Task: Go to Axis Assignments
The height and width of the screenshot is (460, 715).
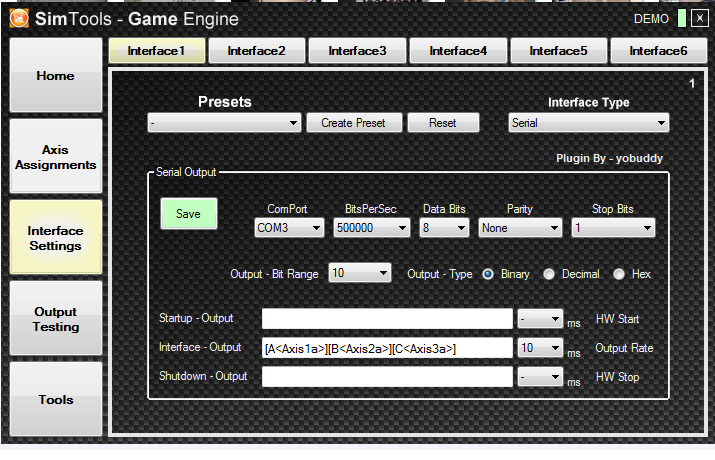Action: point(56,156)
